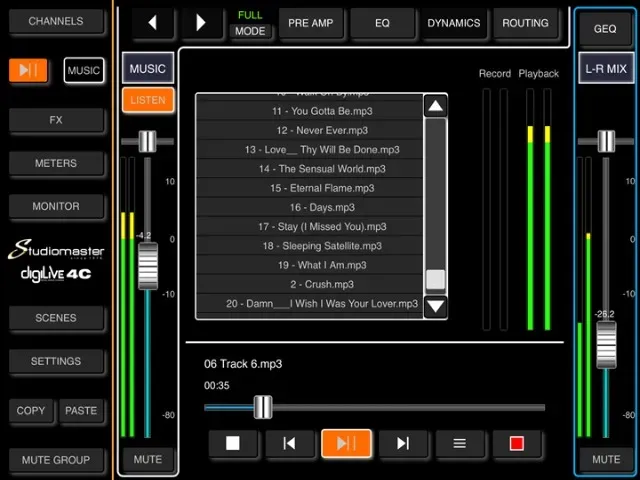Image resolution: width=640 pixels, height=480 pixels.
Task: Skip to the next track
Action: (403, 443)
